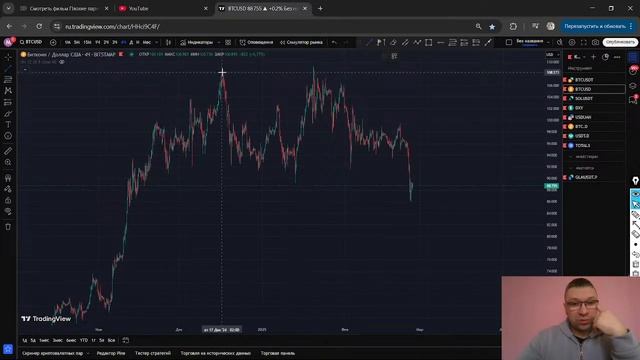Viewport: 640px width, 360px height.
Task: Open the emoji icons tool
Action: (8, 136)
